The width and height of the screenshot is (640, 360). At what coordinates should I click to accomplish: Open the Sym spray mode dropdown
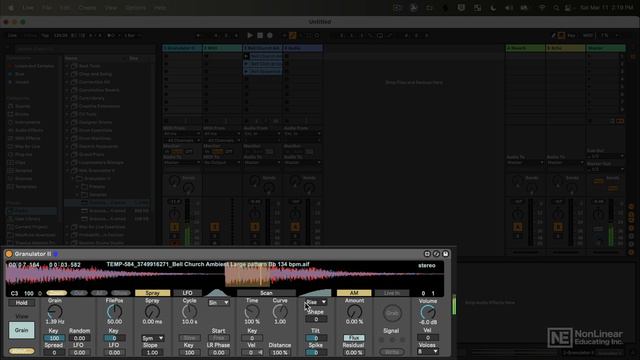tap(153, 338)
